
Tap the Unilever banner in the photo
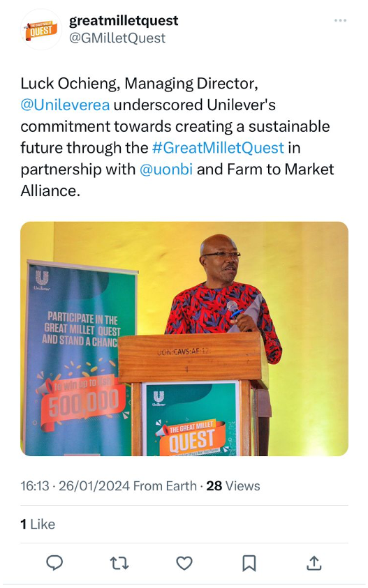click(x=79, y=358)
